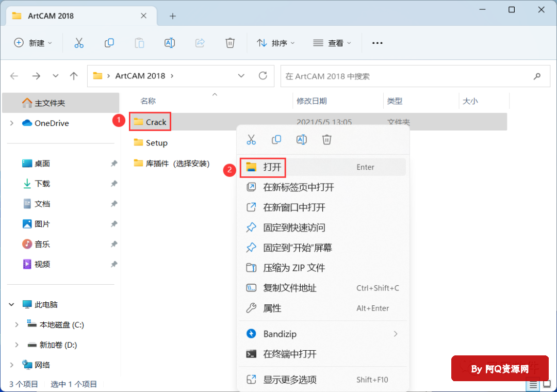
Task: Click the Copy icon in the toolbar
Action: point(109,43)
